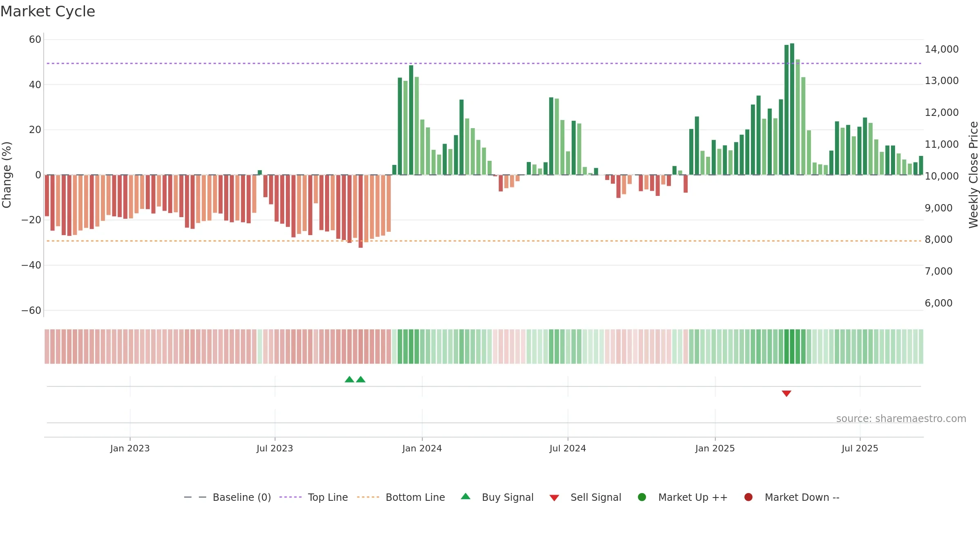Click the red Market Down circle in legend
Image resolution: width=980 pixels, height=551 pixels.
tap(748, 497)
